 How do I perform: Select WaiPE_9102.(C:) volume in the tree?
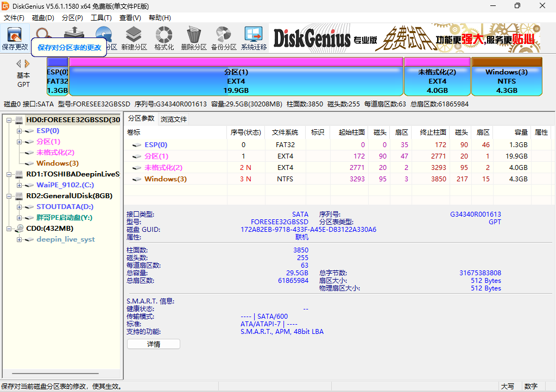[x=65, y=185]
